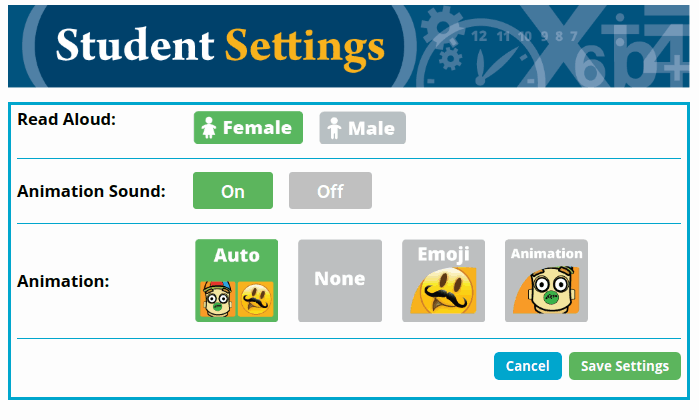
Task: Click the female figure icon
Action: click(209, 128)
